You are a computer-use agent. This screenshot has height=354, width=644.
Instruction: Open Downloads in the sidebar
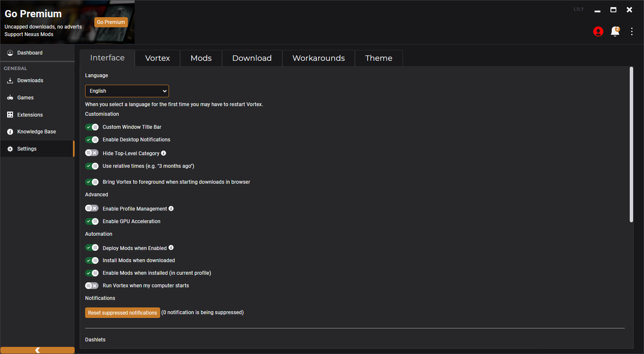[37, 81]
